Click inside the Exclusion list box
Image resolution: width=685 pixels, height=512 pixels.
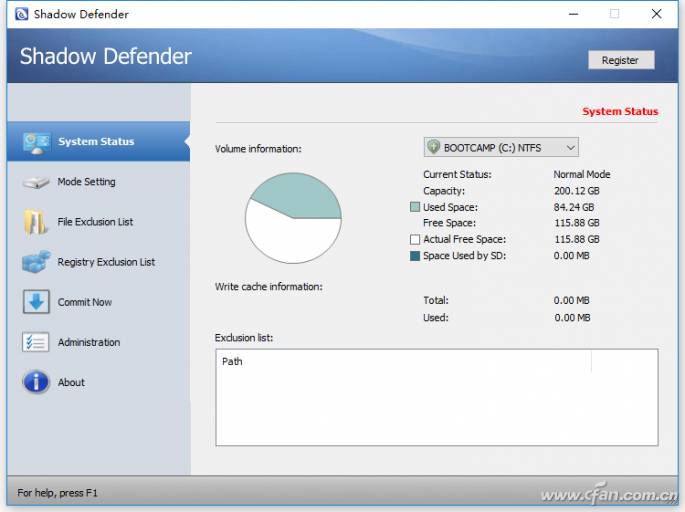click(x=437, y=397)
